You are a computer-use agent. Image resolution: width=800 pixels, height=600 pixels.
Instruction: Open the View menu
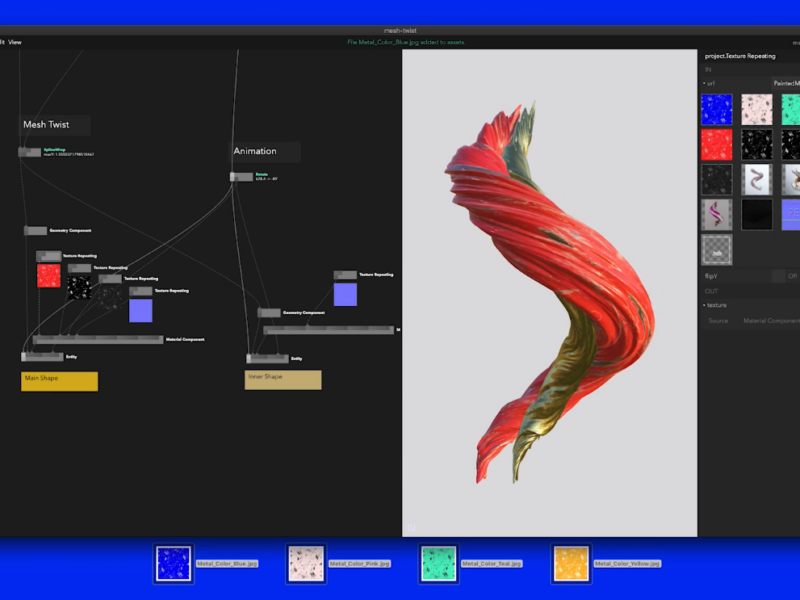click(15, 42)
